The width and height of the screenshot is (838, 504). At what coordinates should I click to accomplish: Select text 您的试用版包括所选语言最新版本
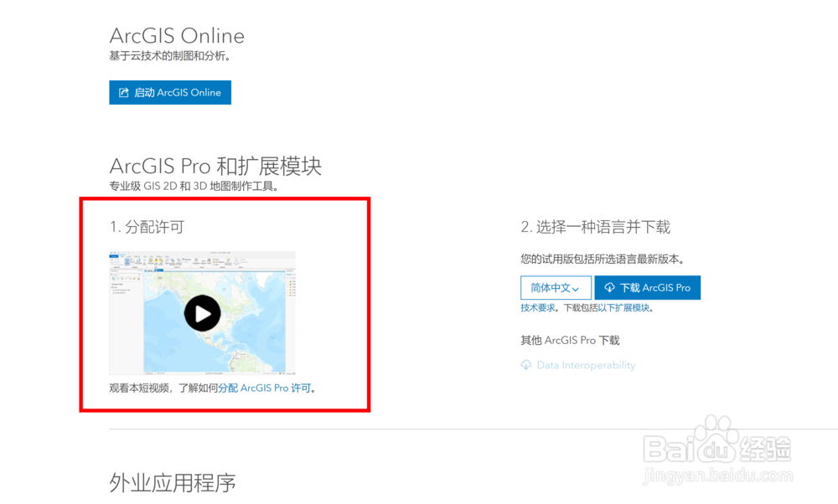(603, 260)
